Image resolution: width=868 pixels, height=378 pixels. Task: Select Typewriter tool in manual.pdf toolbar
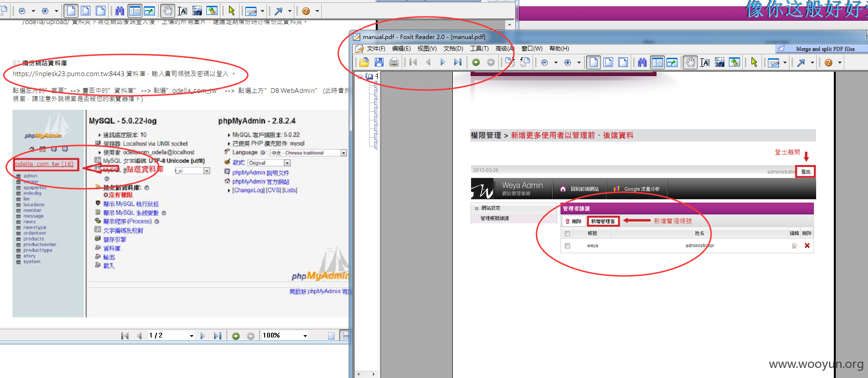coord(774,63)
